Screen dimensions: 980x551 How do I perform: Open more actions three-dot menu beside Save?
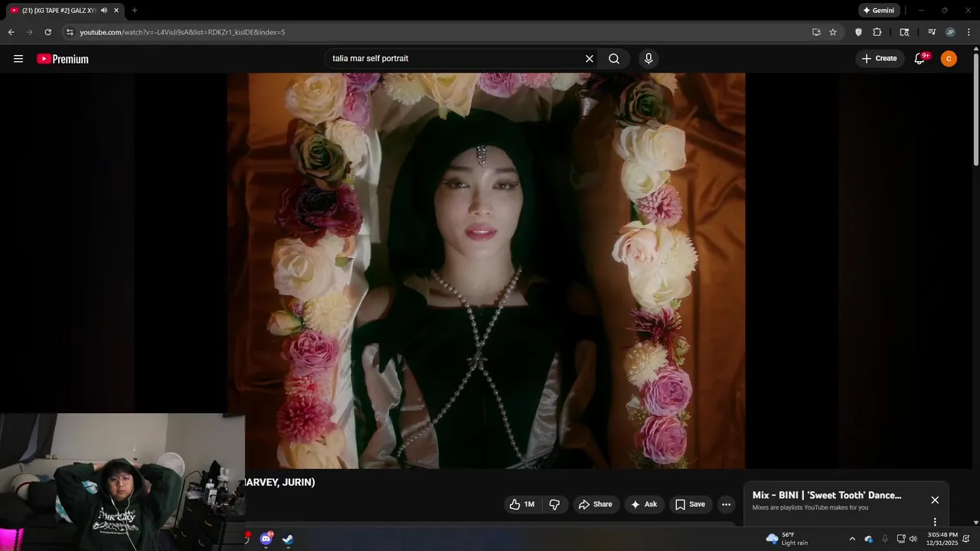(726, 504)
